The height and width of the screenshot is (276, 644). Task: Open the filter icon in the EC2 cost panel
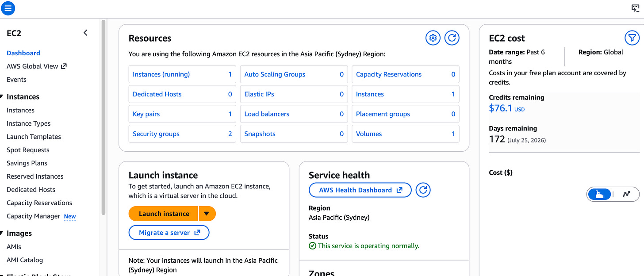click(632, 38)
